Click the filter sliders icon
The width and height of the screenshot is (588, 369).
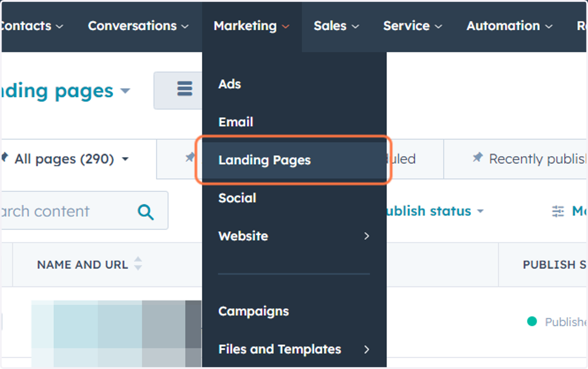pyautogui.click(x=558, y=211)
